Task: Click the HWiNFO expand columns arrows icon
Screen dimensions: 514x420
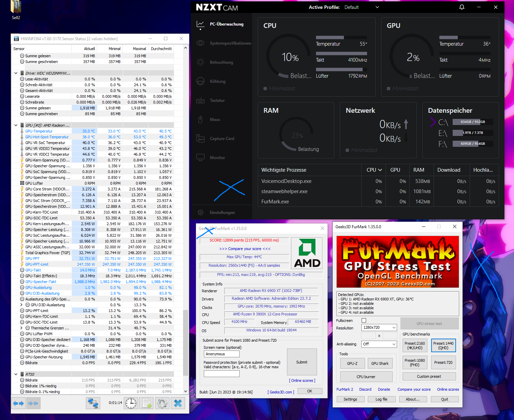Action: click(18, 403)
